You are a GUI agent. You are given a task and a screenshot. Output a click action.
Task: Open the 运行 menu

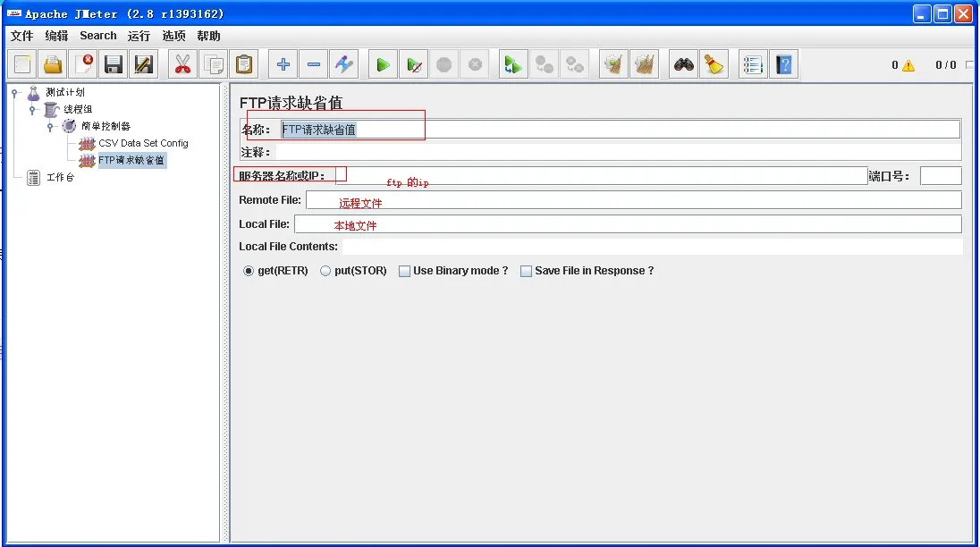point(139,36)
